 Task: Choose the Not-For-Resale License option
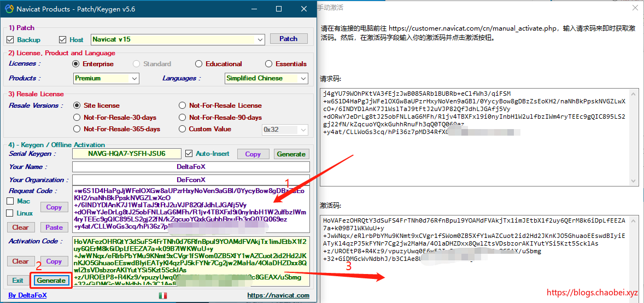(183, 106)
